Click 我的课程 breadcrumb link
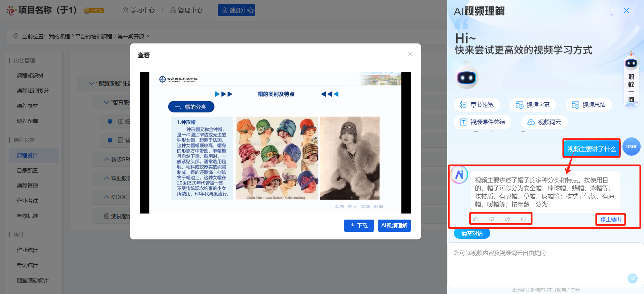644x294 pixels. pos(59,36)
